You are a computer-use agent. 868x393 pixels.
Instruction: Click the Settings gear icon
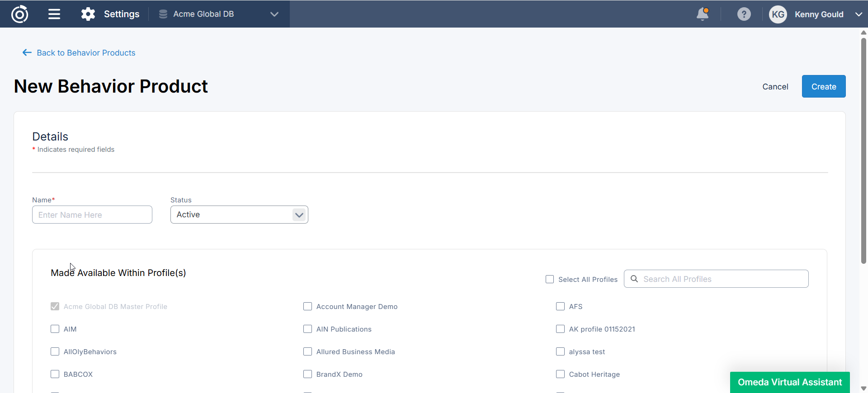[88, 14]
